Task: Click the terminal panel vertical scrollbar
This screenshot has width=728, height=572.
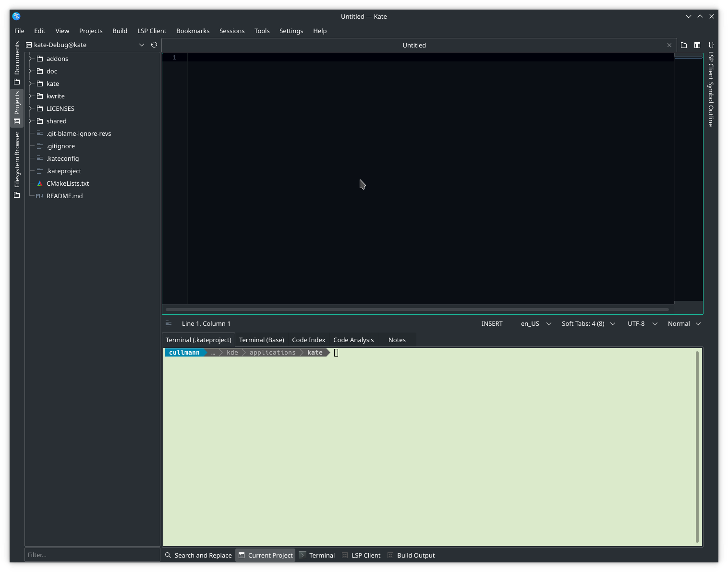Action: coord(697,447)
